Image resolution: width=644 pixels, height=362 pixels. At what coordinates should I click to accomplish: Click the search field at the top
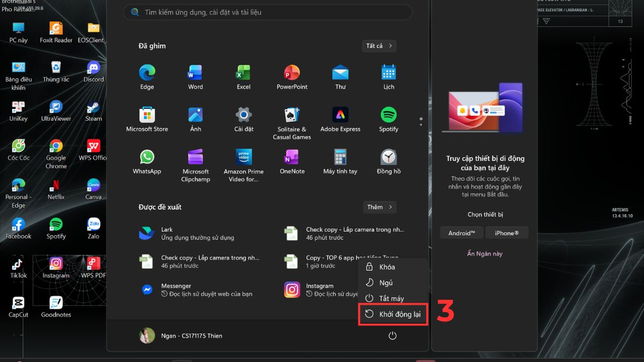267,12
